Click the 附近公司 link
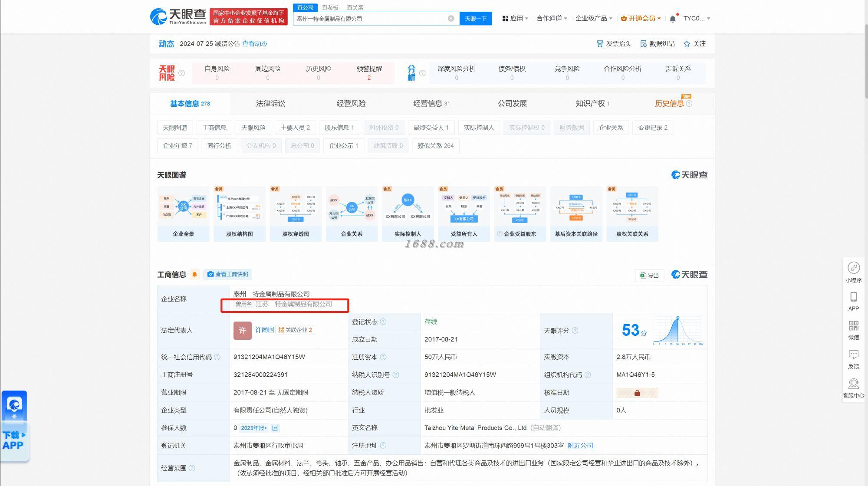 click(580, 446)
